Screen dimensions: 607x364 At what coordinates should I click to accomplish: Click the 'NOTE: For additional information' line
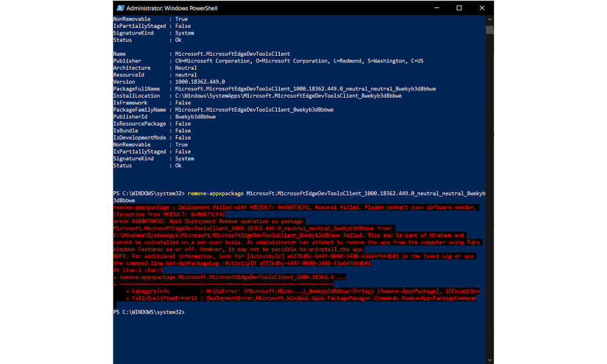[x=293, y=256]
